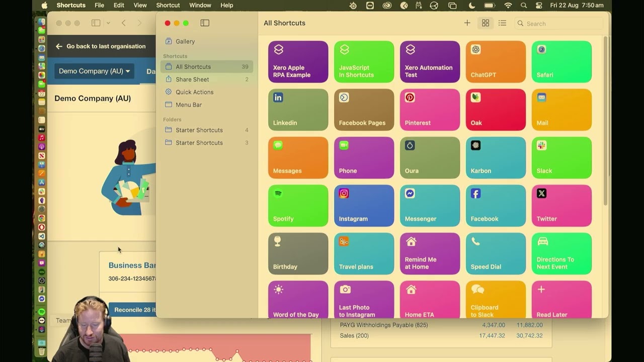Open Starter Shortcuts folder with 3 items

[x=207, y=143]
